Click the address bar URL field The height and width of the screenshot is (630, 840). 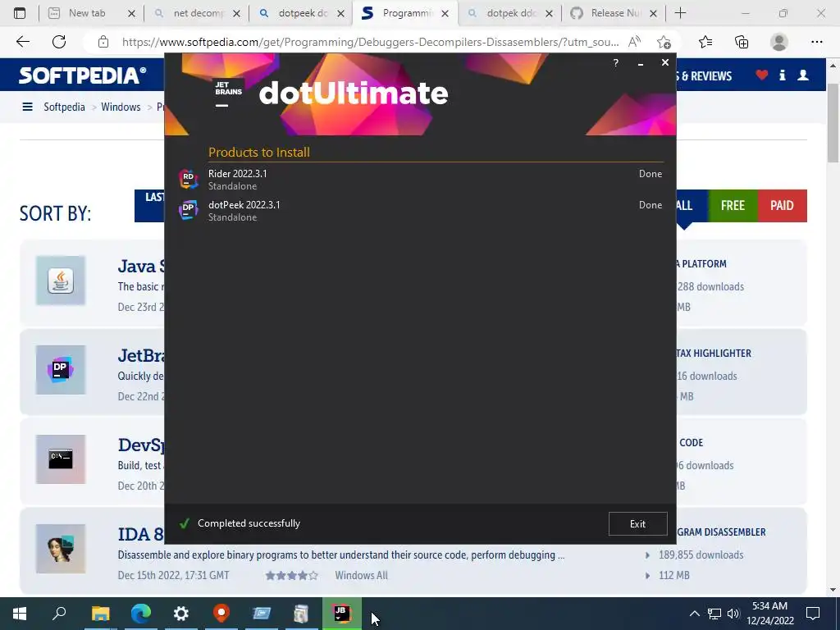pyautogui.click(x=370, y=42)
